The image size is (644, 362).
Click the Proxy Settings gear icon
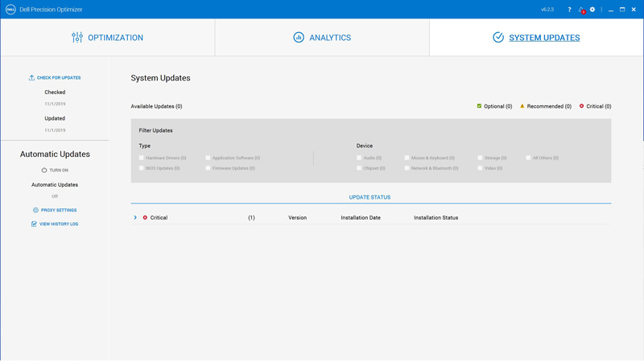pos(35,210)
